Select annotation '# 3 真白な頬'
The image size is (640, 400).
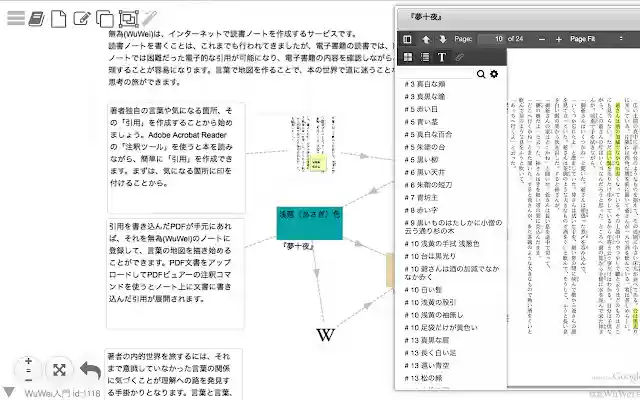(x=424, y=84)
